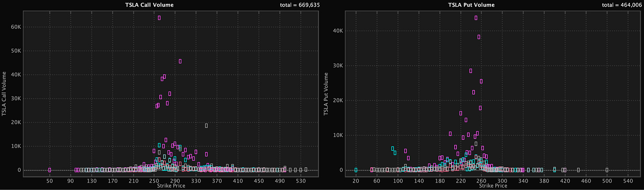Click strike tick 130 on call chart
Screen dimensions: 644x190
click(91, 181)
